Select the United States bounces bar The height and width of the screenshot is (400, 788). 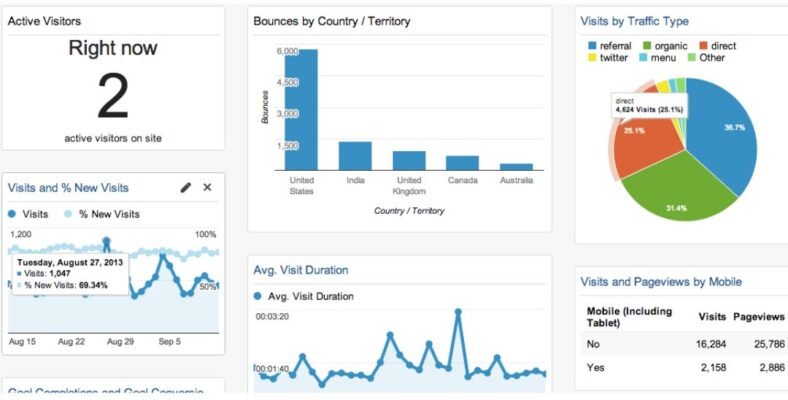pyautogui.click(x=301, y=110)
